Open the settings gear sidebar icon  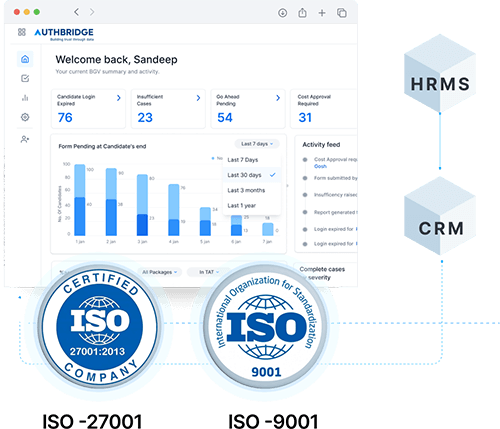click(x=25, y=117)
